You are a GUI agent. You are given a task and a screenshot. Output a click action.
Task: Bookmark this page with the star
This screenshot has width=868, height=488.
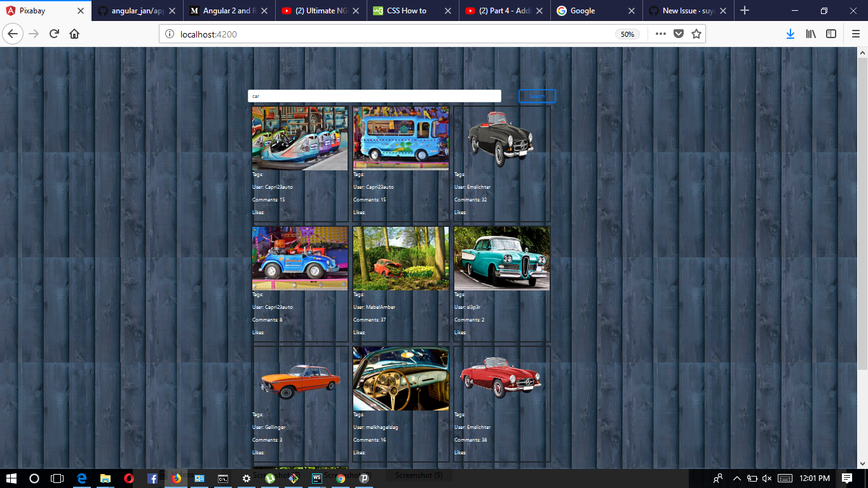coord(697,34)
